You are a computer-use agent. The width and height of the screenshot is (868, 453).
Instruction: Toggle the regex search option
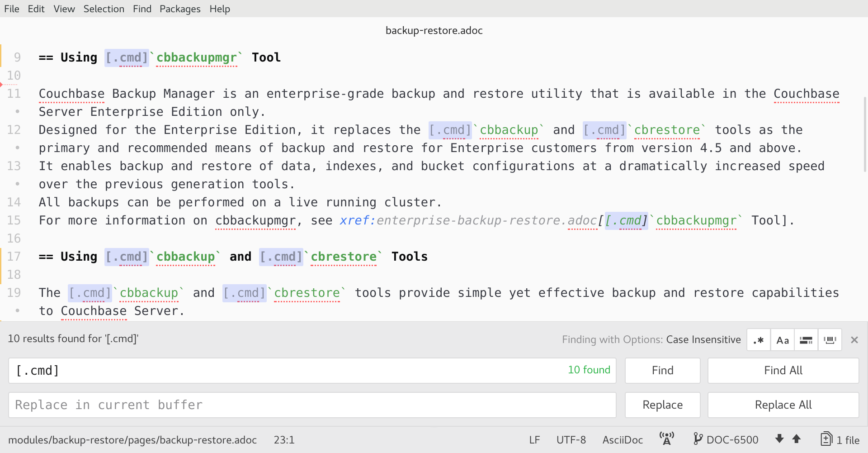[x=759, y=340]
